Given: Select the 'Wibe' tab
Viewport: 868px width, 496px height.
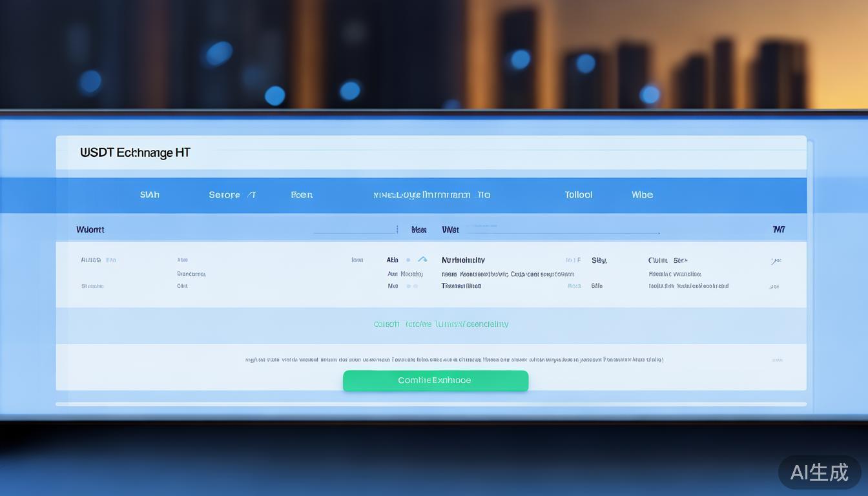Looking at the screenshot, I should 642,194.
